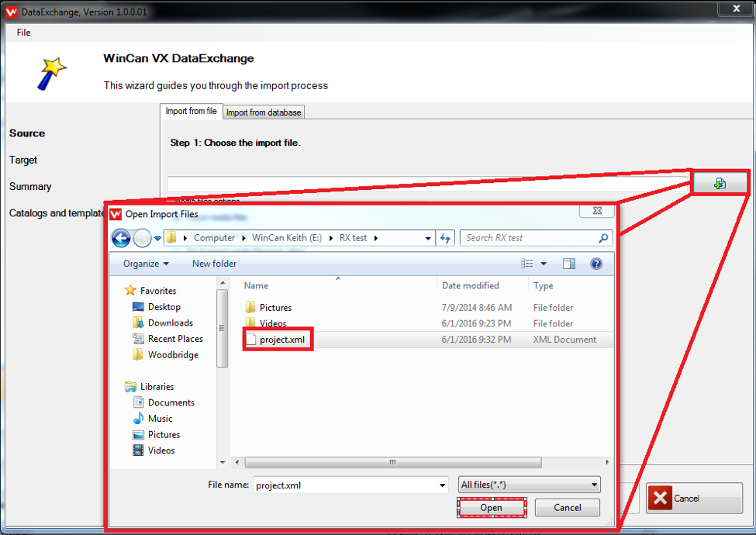Image resolution: width=756 pixels, height=535 pixels.
Task: Open the File menu
Action: pos(23,32)
